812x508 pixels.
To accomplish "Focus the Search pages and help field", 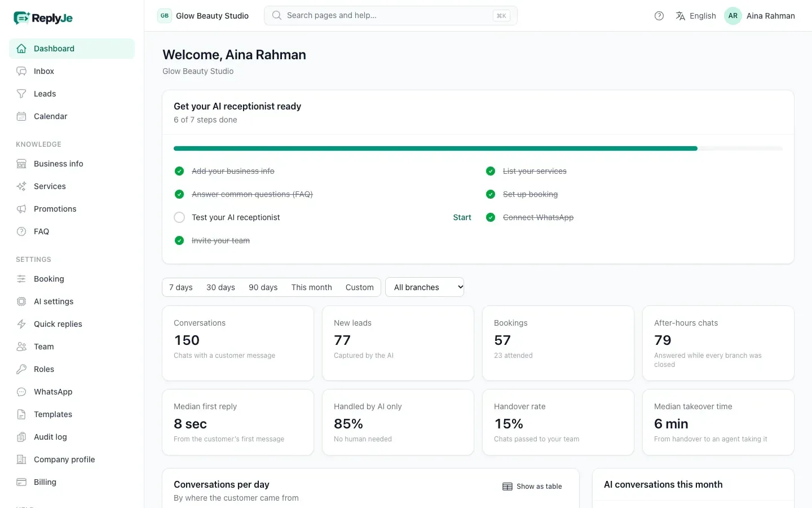I will coord(391,16).
